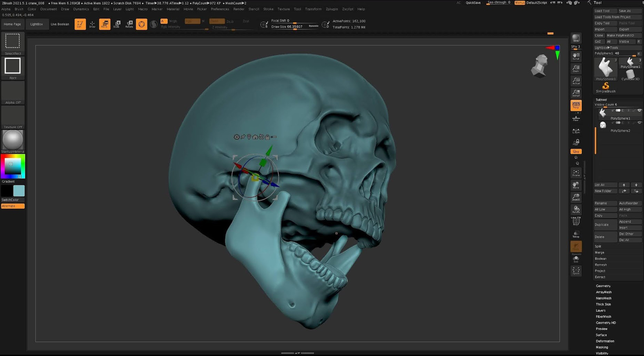Toggle visibility of PolySphere1 subtool

click(640, 111)
